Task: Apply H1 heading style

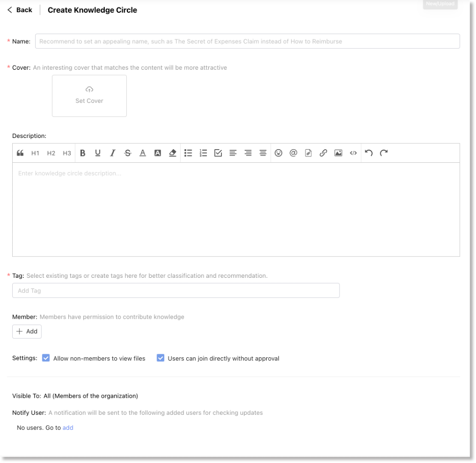Action: pos(35,153)
